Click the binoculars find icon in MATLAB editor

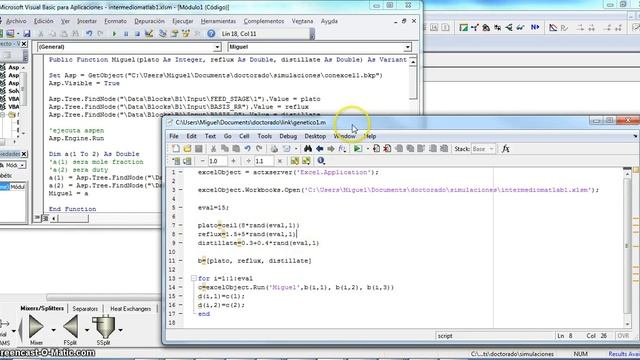point(308,149)
